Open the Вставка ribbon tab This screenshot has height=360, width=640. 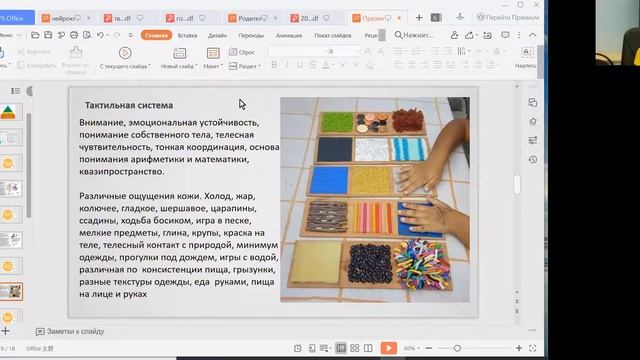tap(187, 36)
